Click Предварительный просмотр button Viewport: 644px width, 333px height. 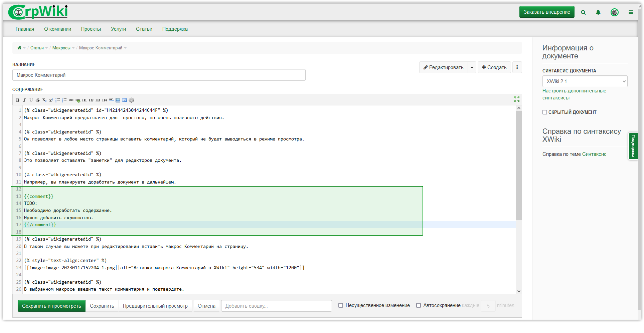[155, 306]
